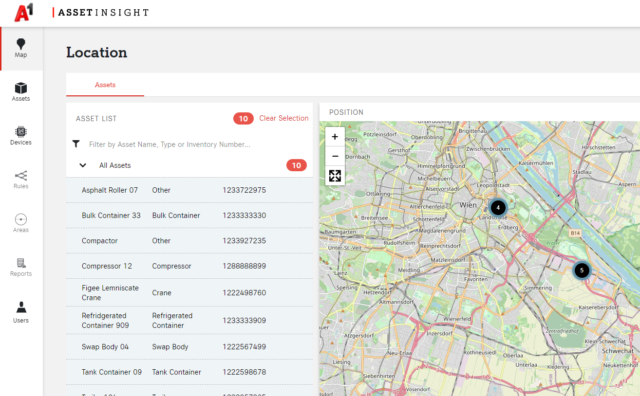This screenshot has width=640, height=396.
Task: Click the Clear Selection link
Action: [x=284, y=118]
